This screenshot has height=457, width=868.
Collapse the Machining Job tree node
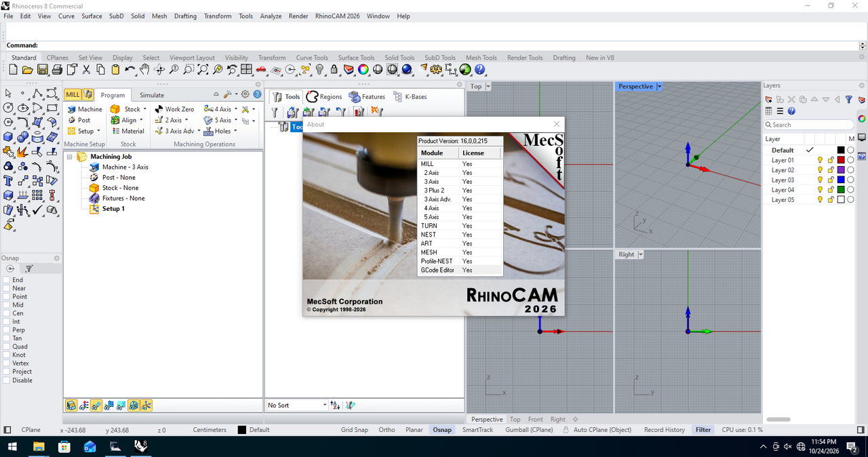(70, 157)
